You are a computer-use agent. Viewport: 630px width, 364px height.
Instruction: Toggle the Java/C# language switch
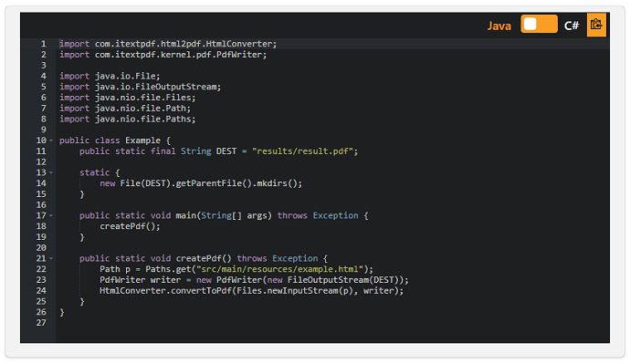(x=539, y=24)
